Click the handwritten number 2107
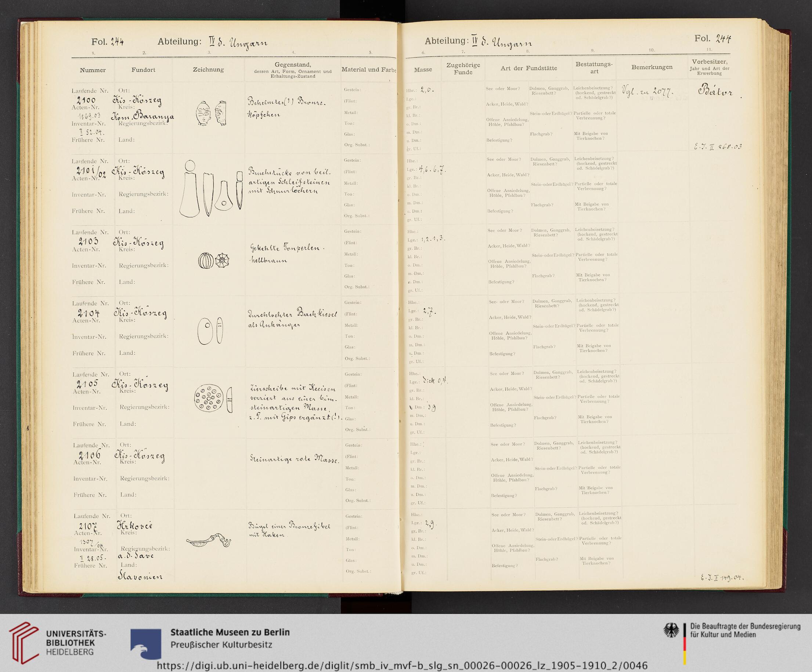 point(89,526)
